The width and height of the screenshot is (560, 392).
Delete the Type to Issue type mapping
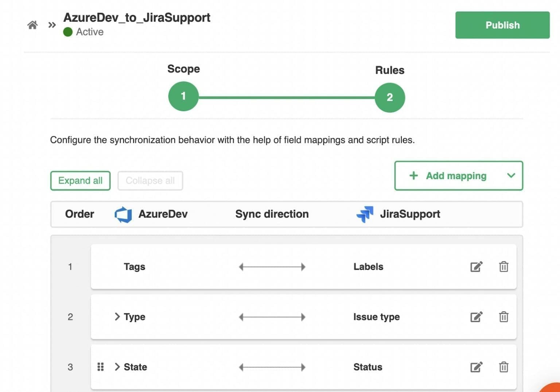[503, 317]
